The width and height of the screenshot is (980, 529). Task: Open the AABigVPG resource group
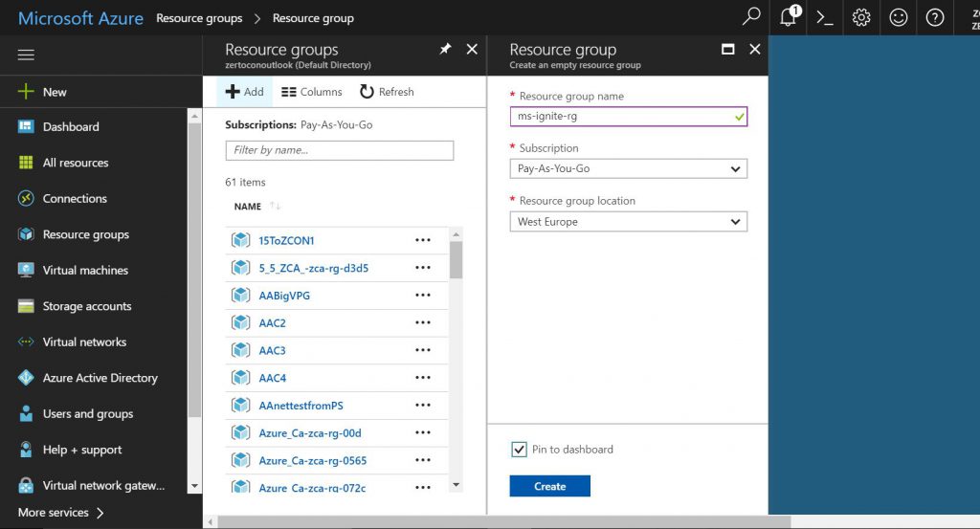click(284, 296)
